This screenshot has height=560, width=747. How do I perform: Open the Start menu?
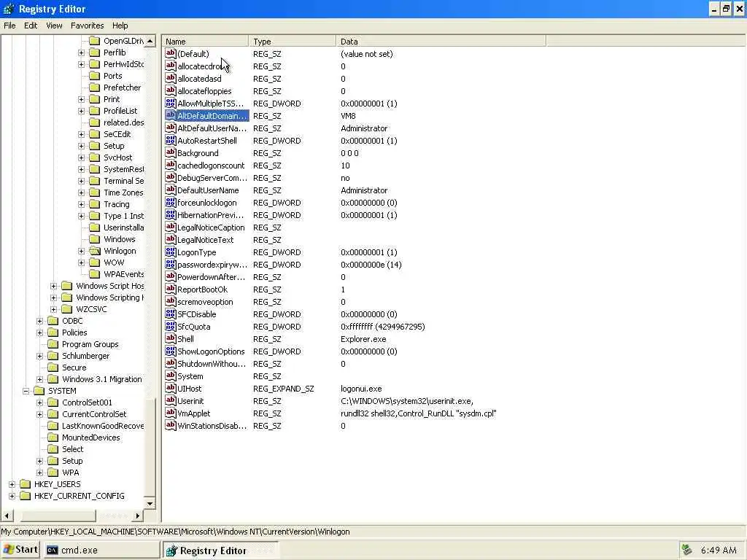coord(20,550)
